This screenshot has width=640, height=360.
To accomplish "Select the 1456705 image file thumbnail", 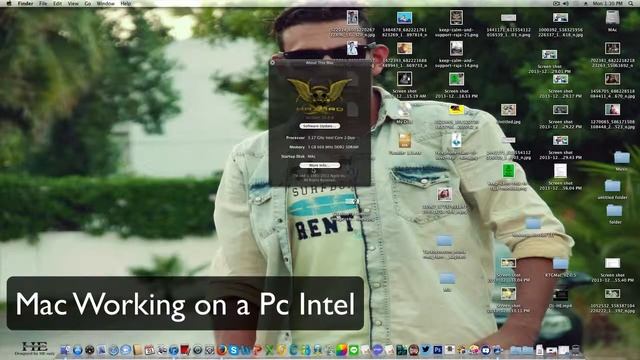I will click(x=612, y=79).
